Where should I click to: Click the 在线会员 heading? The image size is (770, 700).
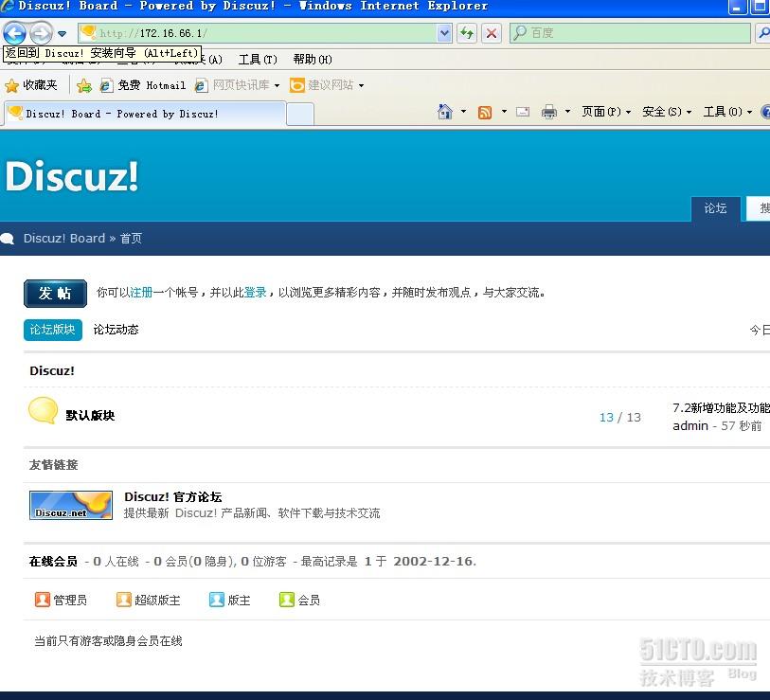(53, 562)
